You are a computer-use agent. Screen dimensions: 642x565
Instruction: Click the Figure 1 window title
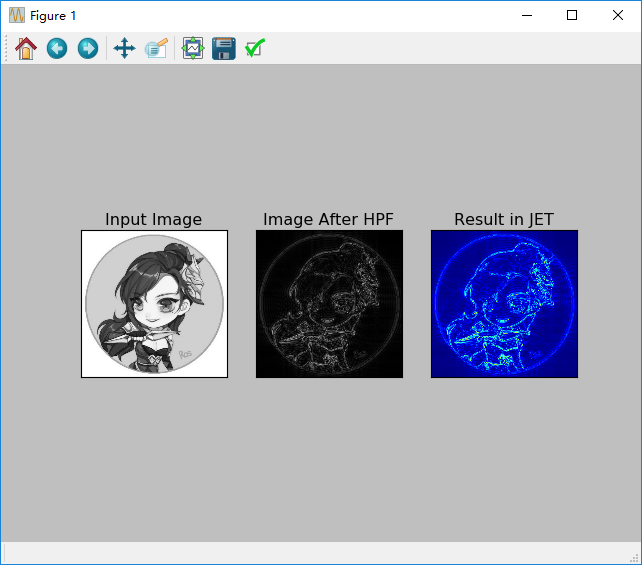coord(53,16)
